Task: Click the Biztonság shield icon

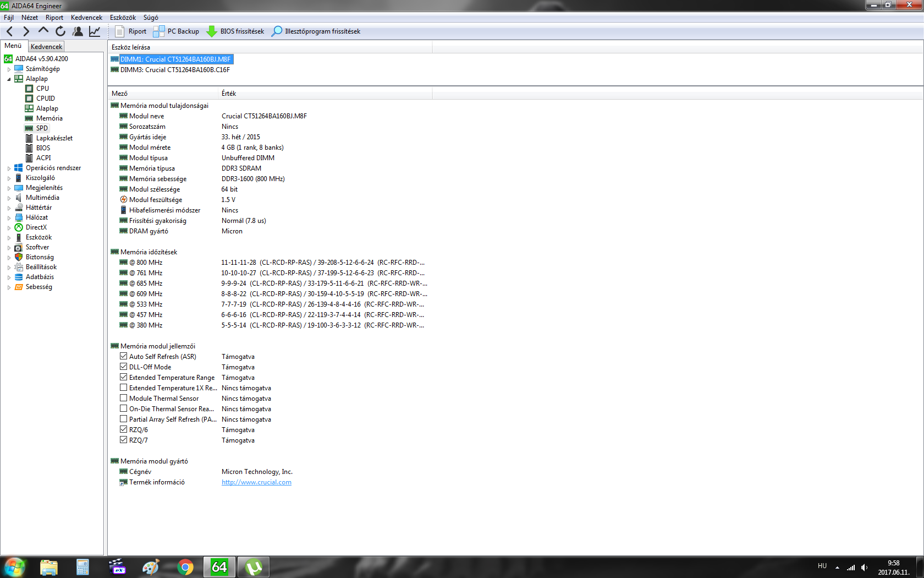Action: pos(19,257)
